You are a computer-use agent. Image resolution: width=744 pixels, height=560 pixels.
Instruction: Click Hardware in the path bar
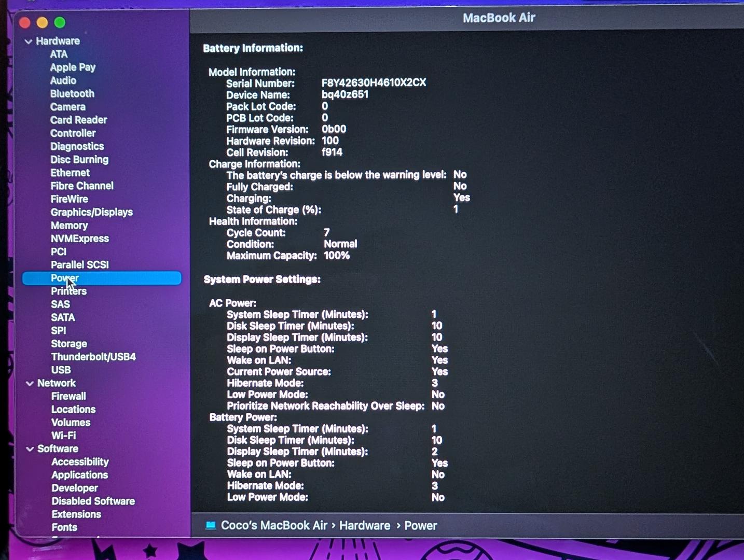pos(365,526)
